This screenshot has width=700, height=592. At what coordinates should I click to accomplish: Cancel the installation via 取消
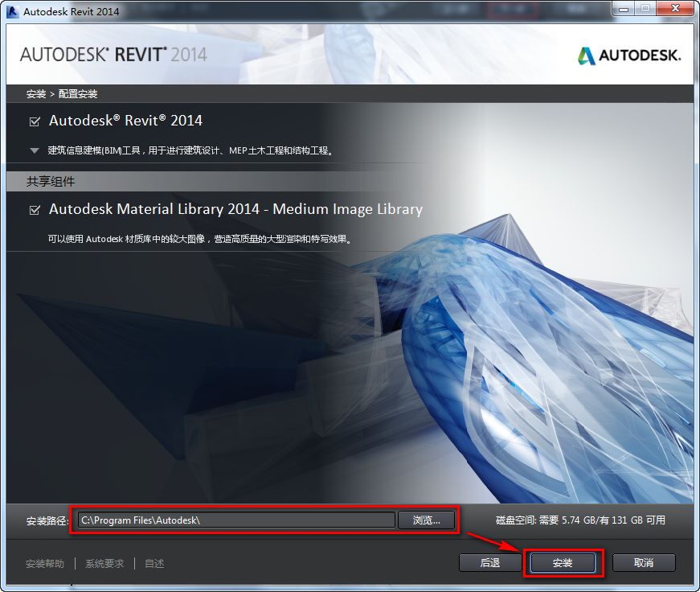pos(644,562)
